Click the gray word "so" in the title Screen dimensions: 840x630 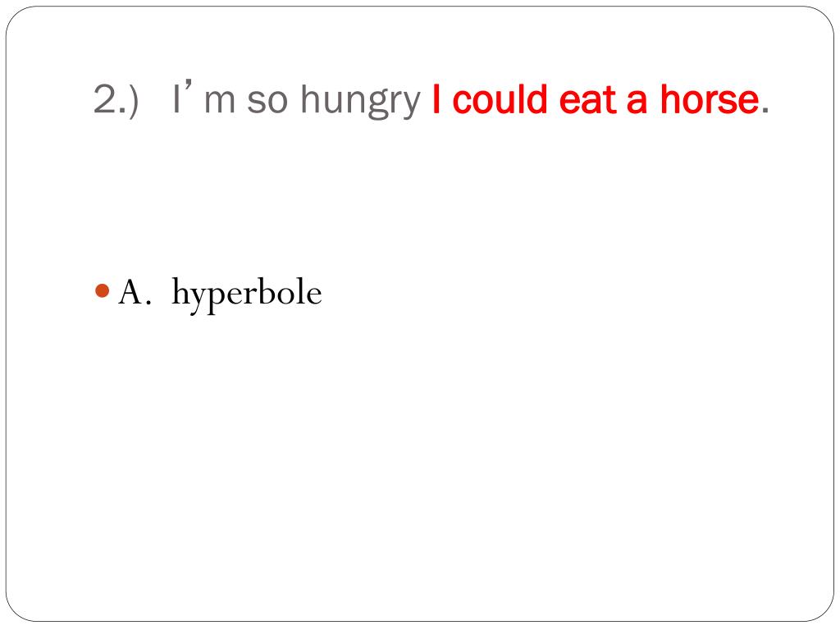click(x=267, y=103)
